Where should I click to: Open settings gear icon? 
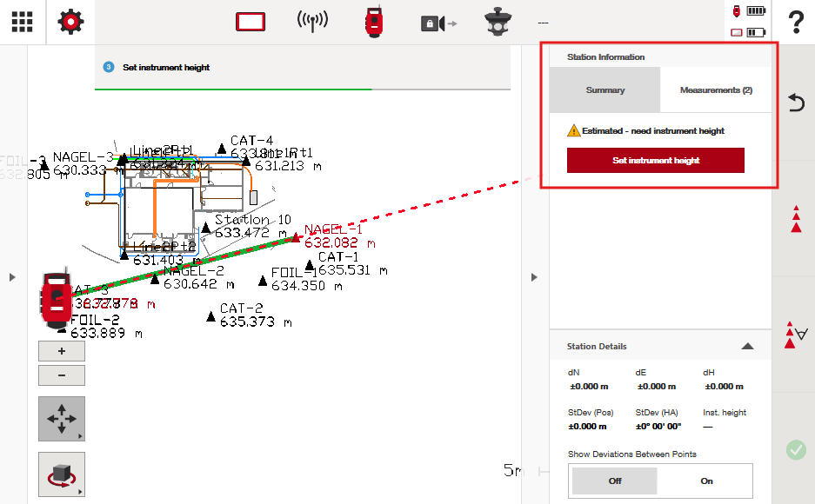tap(70, 22)
